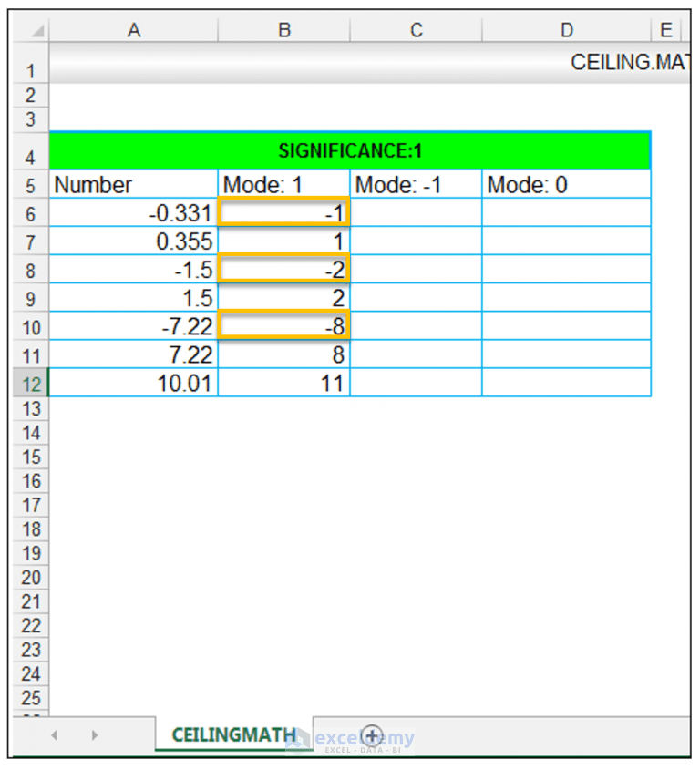The image size is (700, 770).
Task: Select Mode 1 result 11 in row 12
Action: [x=284, y=384]
